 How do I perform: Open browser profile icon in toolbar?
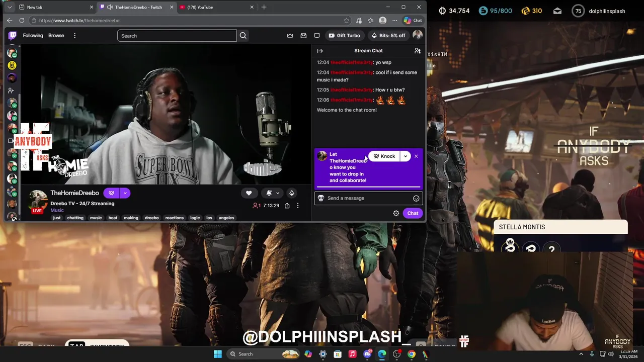383,21
